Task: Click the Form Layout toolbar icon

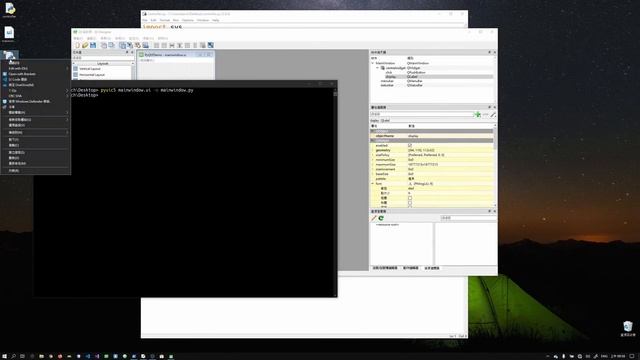Action: click(x=195, y=45)
